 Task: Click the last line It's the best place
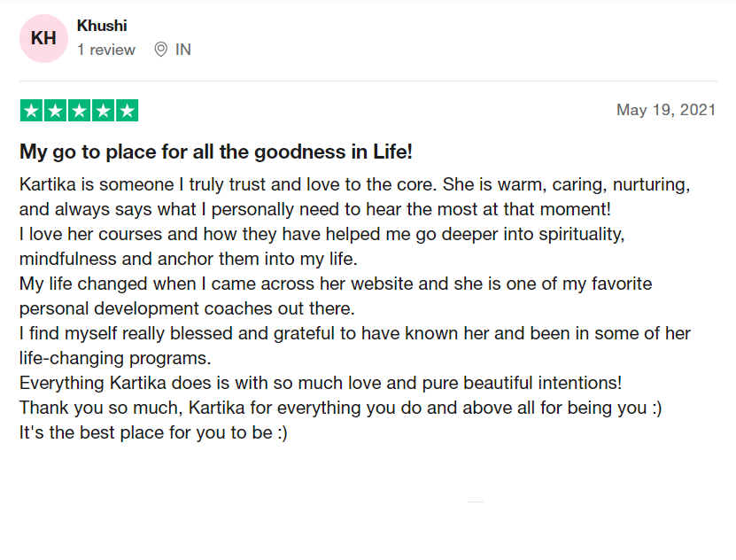point(153,432)
